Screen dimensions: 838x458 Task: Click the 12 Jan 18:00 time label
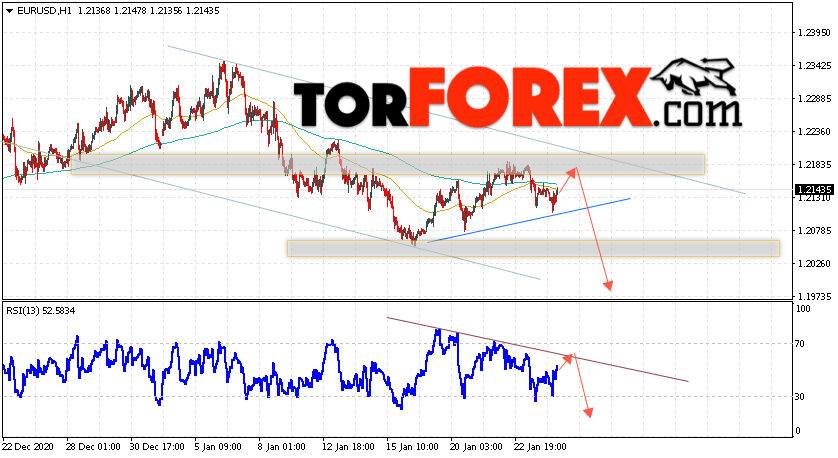coord(348,446)
